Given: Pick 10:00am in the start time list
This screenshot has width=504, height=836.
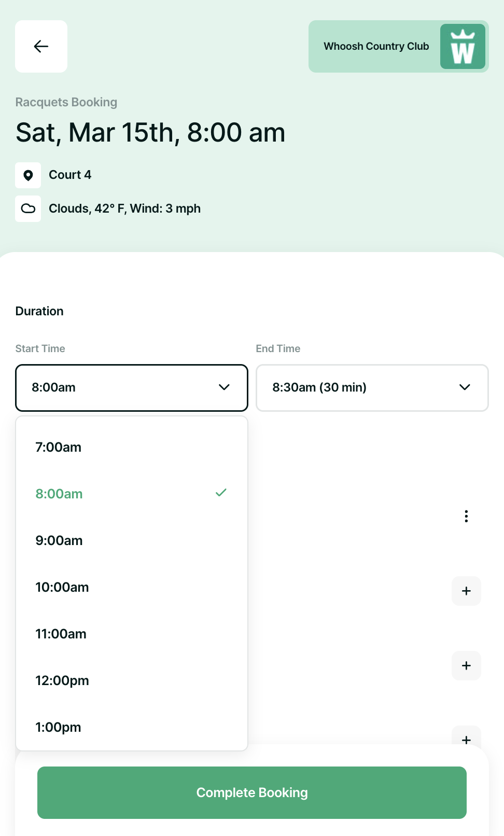Looking at the screenshot, I should click(62, 587).
